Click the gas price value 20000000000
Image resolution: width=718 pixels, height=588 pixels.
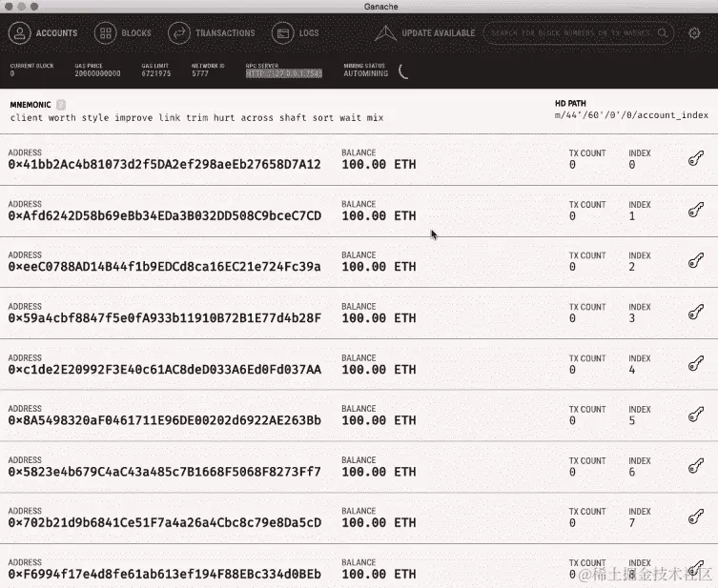coord(97,73)
